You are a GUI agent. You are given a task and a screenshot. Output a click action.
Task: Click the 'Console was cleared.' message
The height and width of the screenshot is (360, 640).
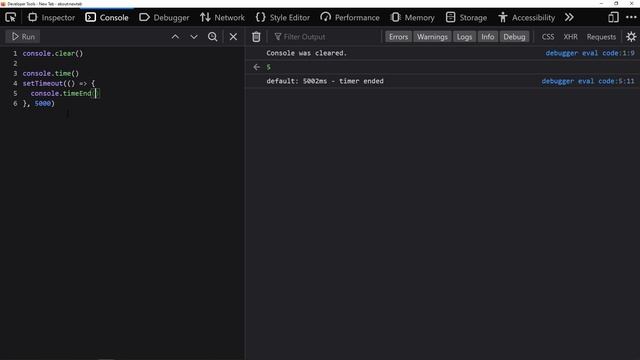click(306, 53)
